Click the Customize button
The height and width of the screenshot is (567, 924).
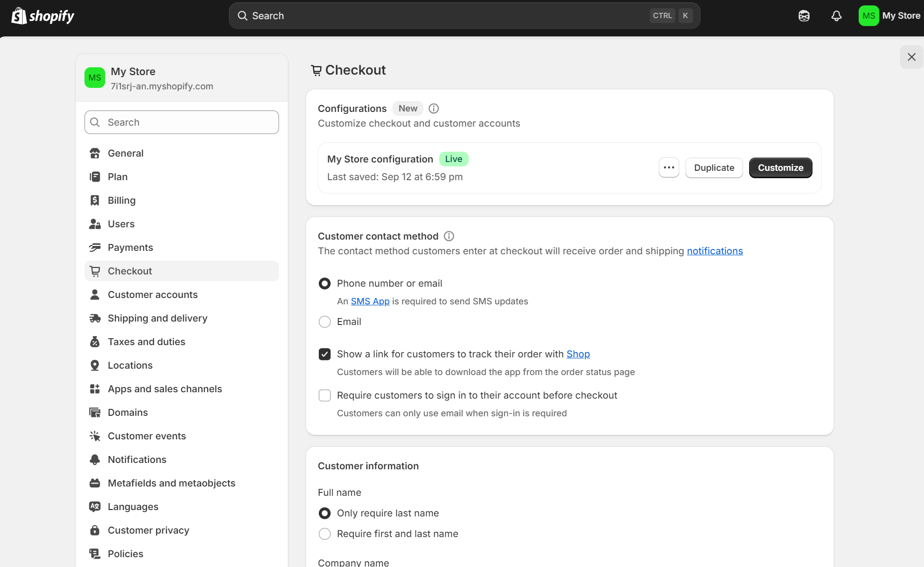pyautogui.click(x=781, y=167)
